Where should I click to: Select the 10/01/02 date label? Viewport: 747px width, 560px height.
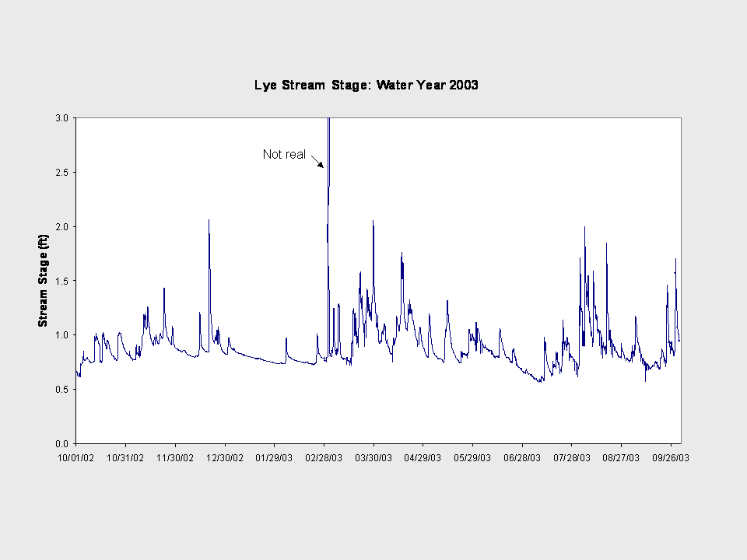click(x=77, y=457)
